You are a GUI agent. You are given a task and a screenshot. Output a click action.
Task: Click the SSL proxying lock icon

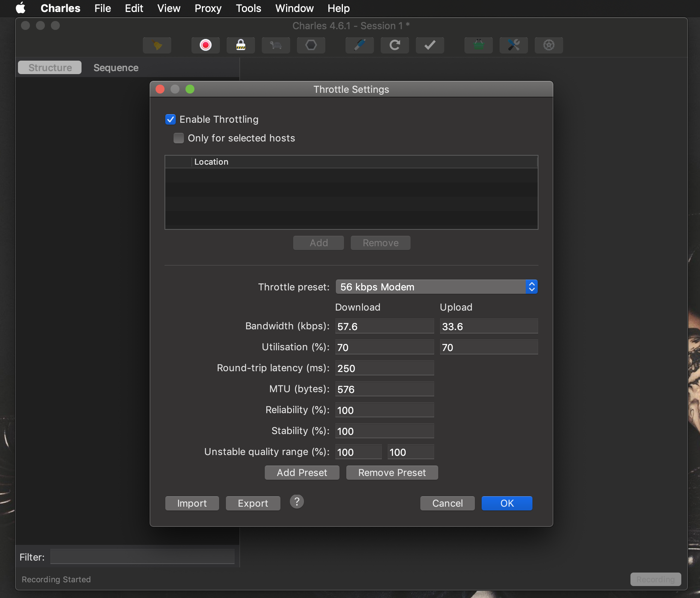click(x=240, y=45)
